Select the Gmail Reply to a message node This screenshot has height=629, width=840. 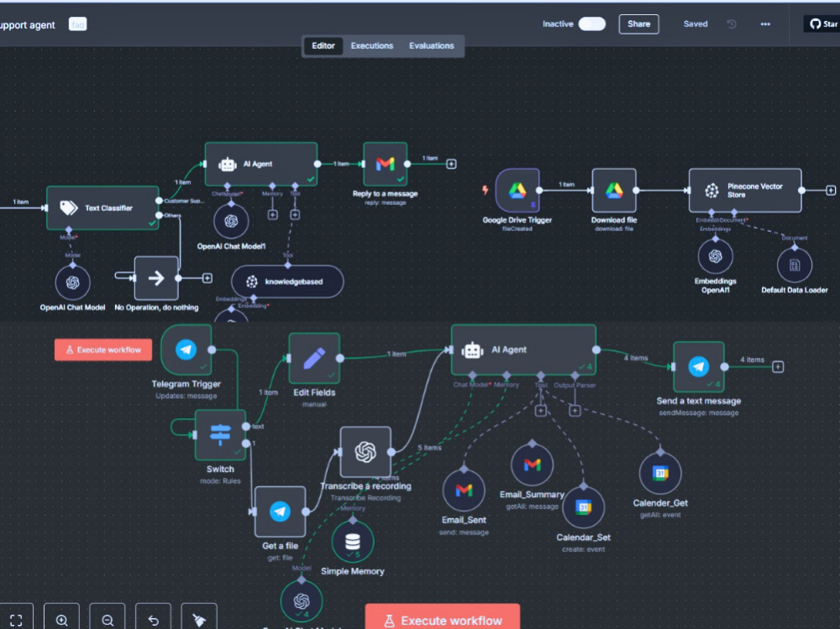point(386,164)
